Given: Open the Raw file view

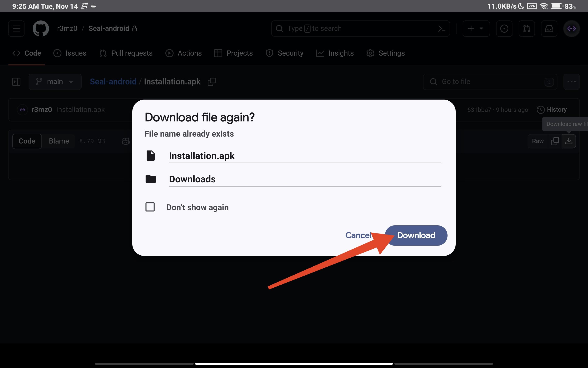Looking at the screenshot, I should click(x=538, y=141).
